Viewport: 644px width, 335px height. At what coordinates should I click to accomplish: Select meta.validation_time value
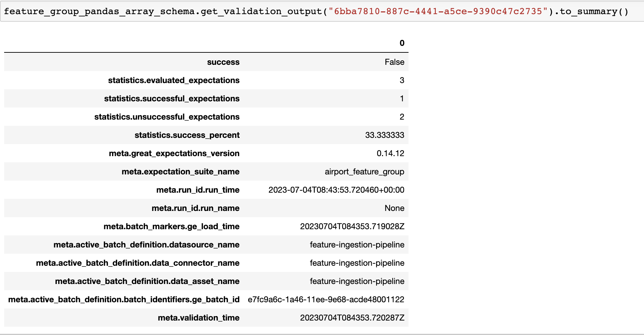[352, 318]
